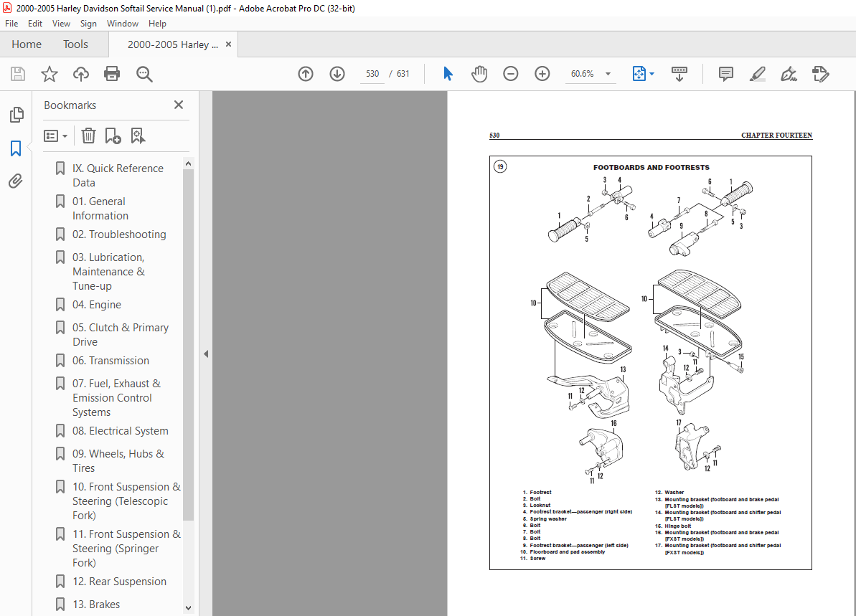The width and height of the screenshot is (856, 616).
Task: Open bookmark 03. Lubrication, Maintenance & Tune-up
Action: (x=108, y=271)
